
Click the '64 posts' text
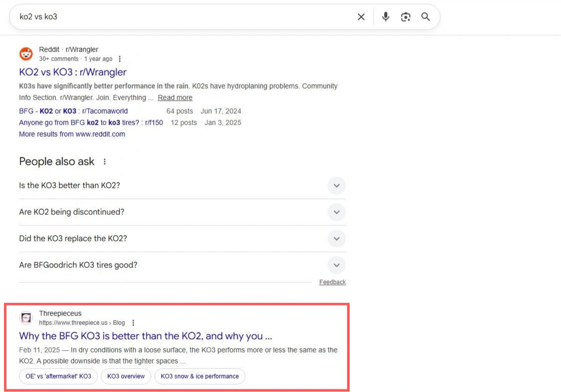(180, 111)
